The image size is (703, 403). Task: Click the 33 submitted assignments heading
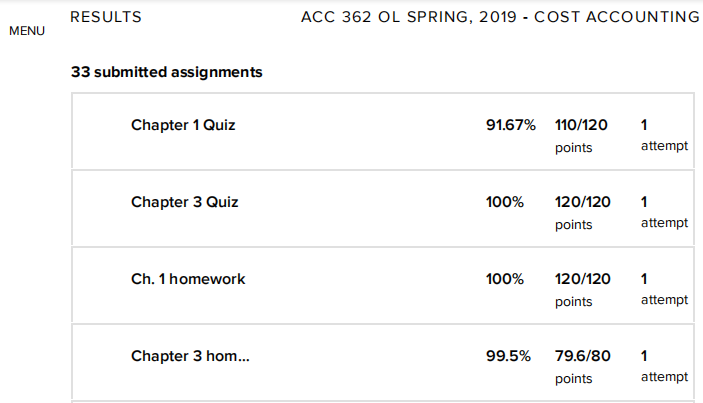(x=167, y=72)
